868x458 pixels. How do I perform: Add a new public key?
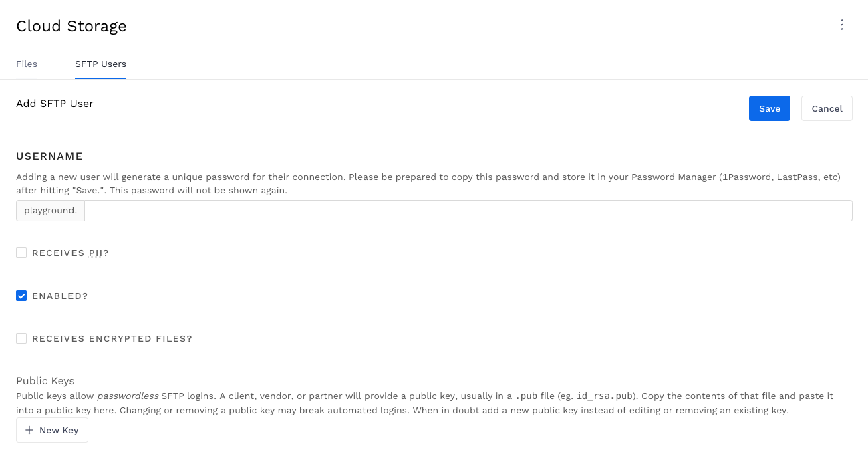click(51, 430)
